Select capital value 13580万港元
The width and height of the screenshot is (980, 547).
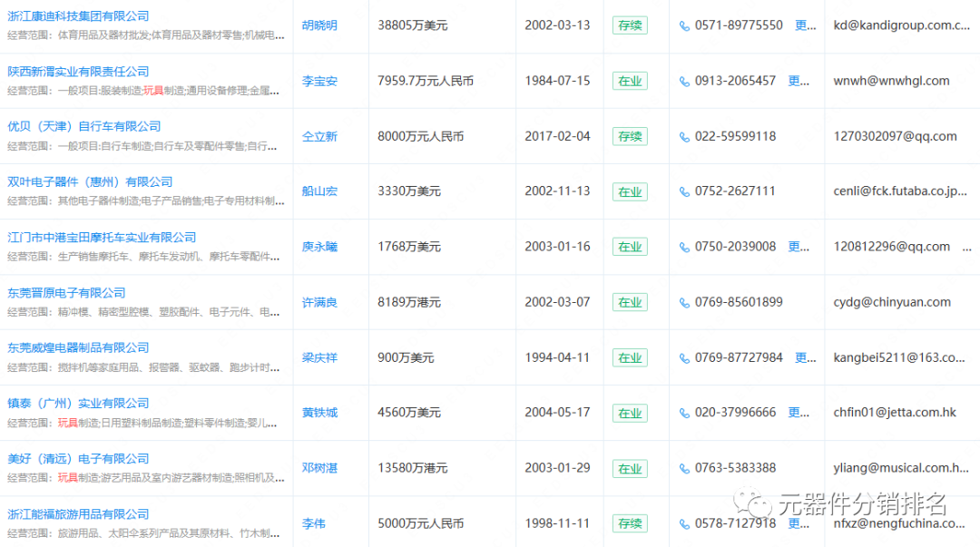(x=413, y=468)
